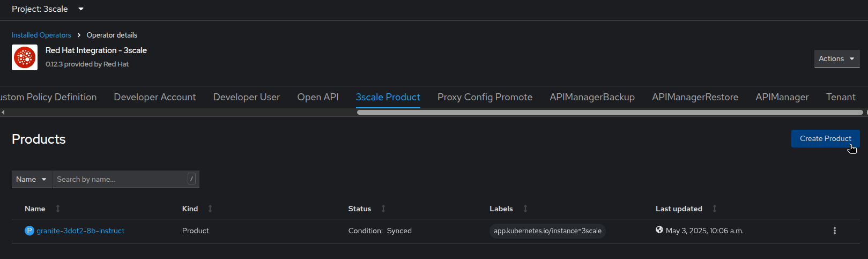Viewport: 868px width, 259px height.
Task: Click the app.kubernetes.io/instance=3scale label chip
Action: point(547,231)
